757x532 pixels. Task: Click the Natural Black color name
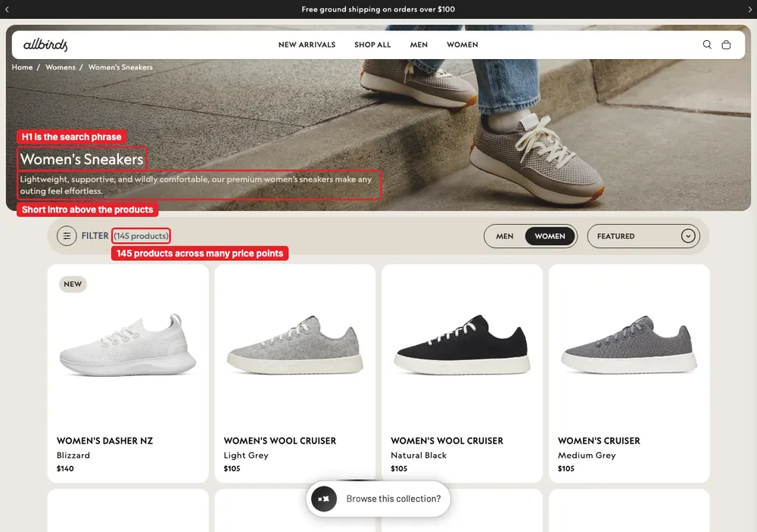point(419,456)
